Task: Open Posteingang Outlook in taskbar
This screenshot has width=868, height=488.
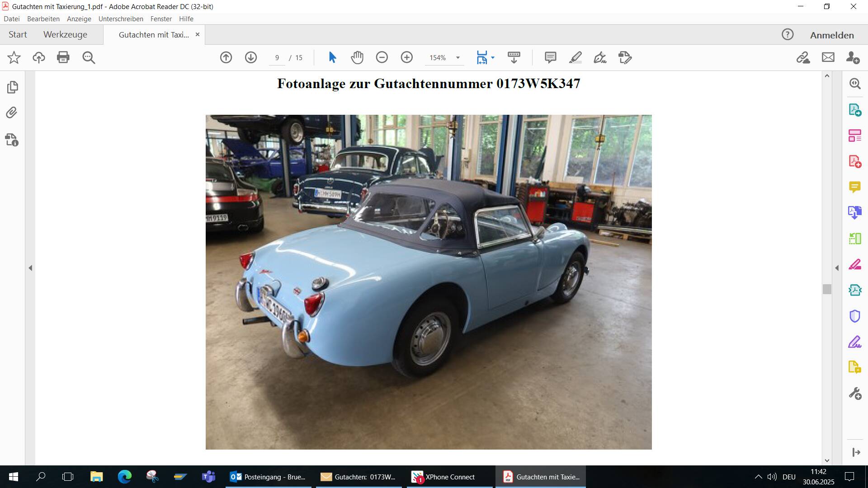Action: click(x=268, y=477)
